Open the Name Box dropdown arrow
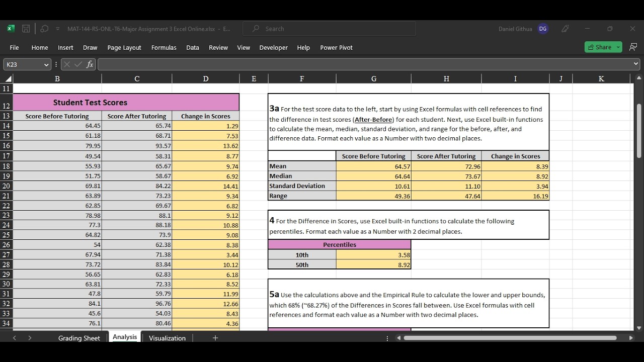The image size is (644, 362). 46,64
